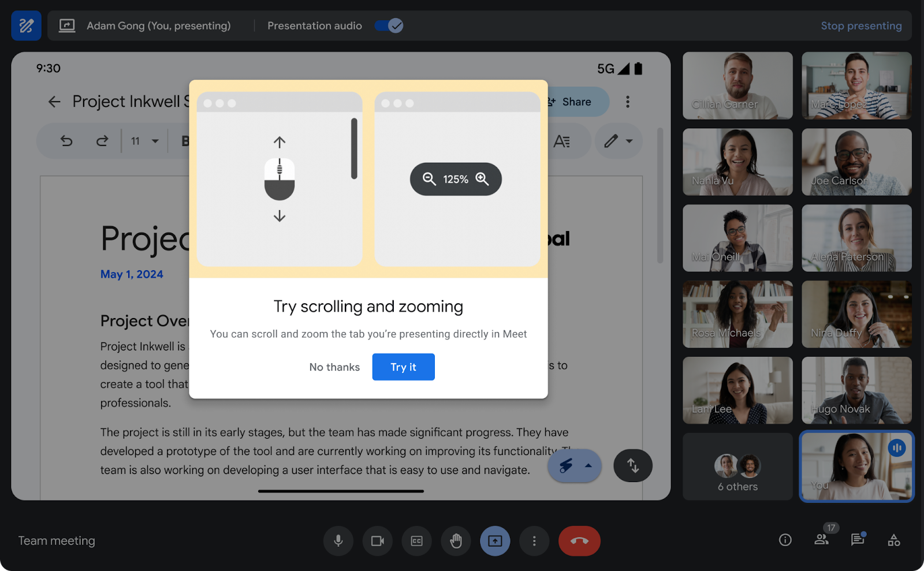Disable Presentation audio
Screen dimensions: 924x571
coord(388,25)
